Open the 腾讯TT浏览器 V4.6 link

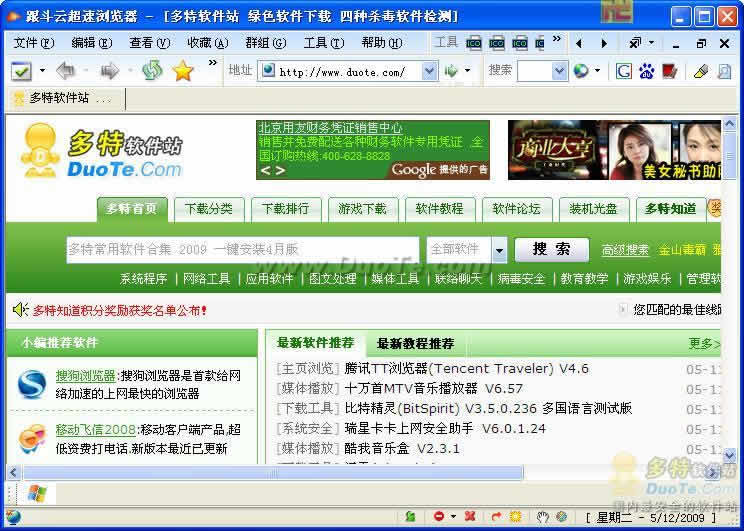[466, 369]
